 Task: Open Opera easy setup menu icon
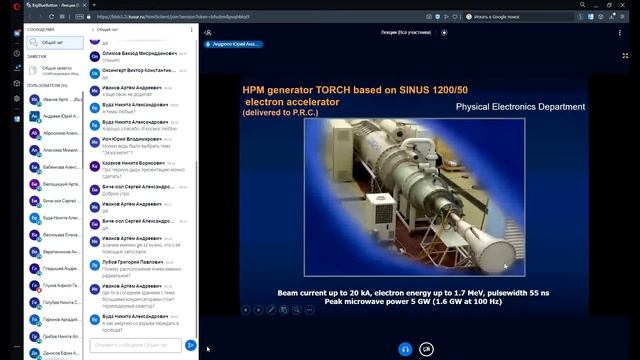[622, 17]
